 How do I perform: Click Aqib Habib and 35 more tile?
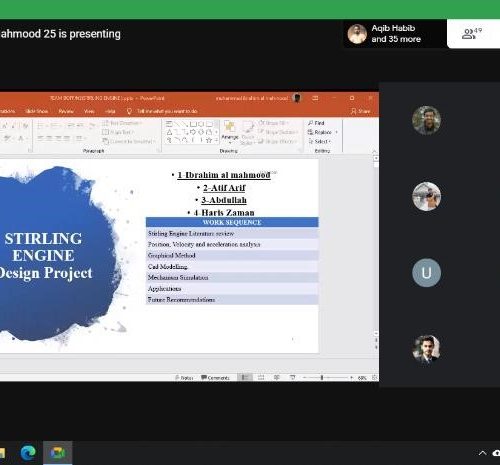point(395,34)
